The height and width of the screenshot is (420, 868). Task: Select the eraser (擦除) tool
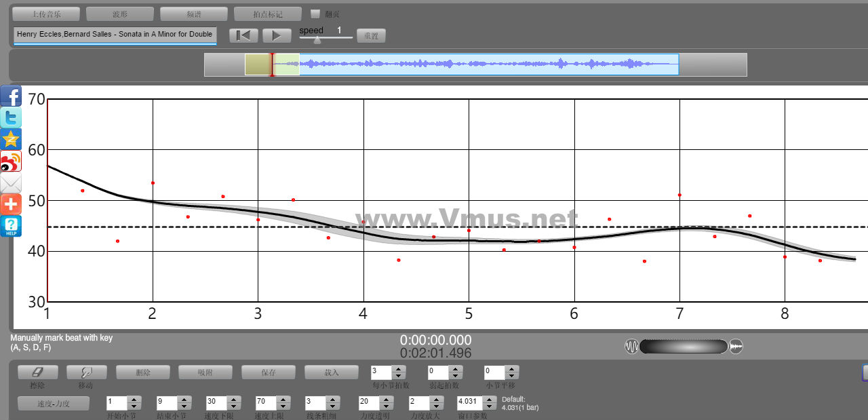37,373
